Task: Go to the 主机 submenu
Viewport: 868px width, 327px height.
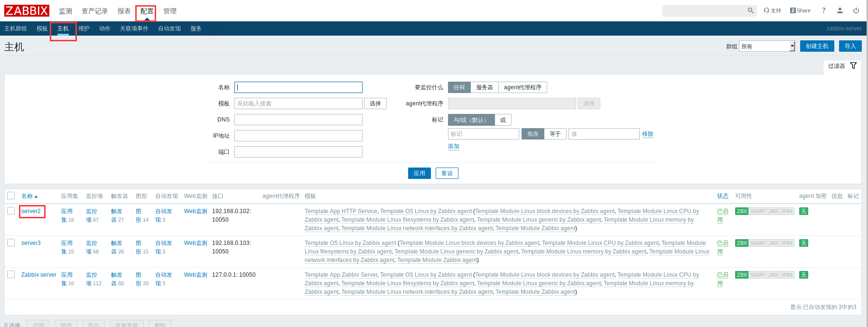Action: [x=63, y=28]
